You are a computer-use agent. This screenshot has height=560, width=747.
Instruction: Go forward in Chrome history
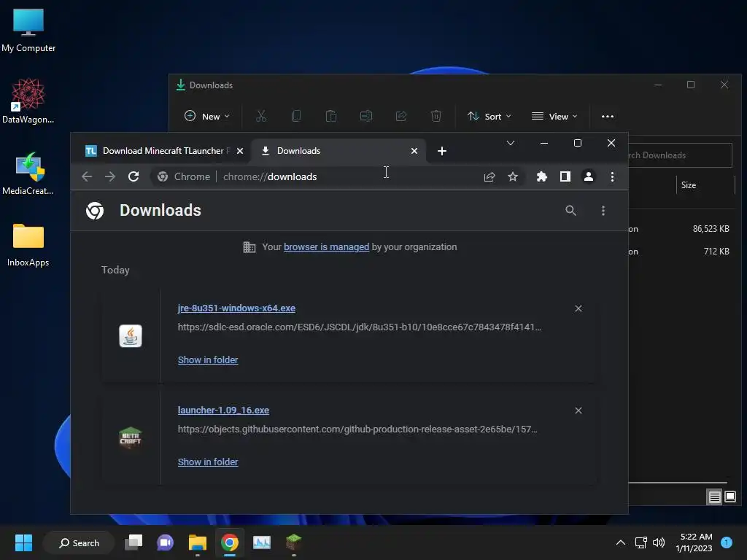click(110, 176)
